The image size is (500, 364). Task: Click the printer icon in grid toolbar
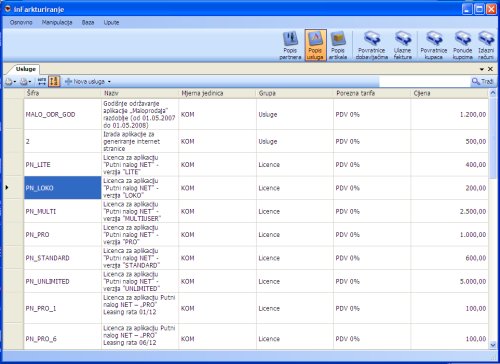pos(24,82)
